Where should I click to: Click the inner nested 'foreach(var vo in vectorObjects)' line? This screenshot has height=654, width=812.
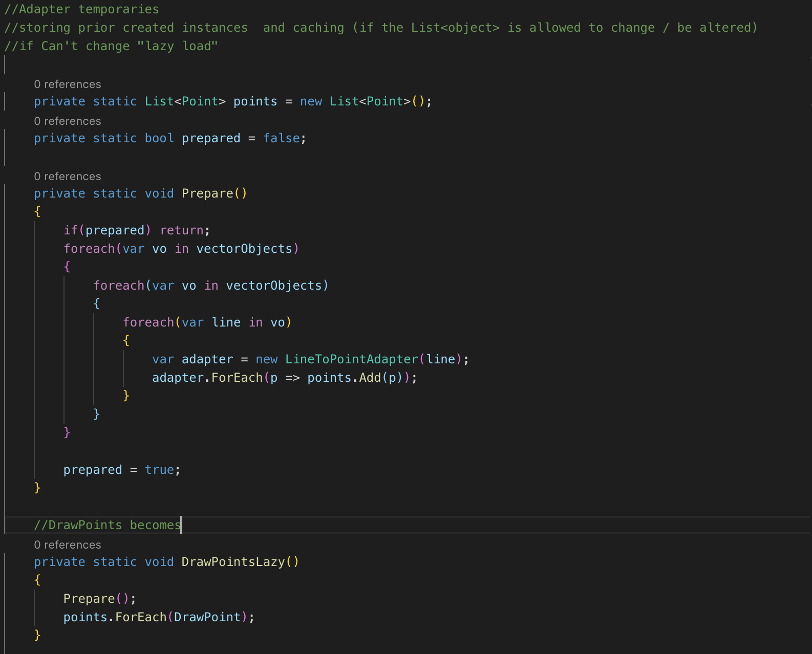[x=211, y=286]
